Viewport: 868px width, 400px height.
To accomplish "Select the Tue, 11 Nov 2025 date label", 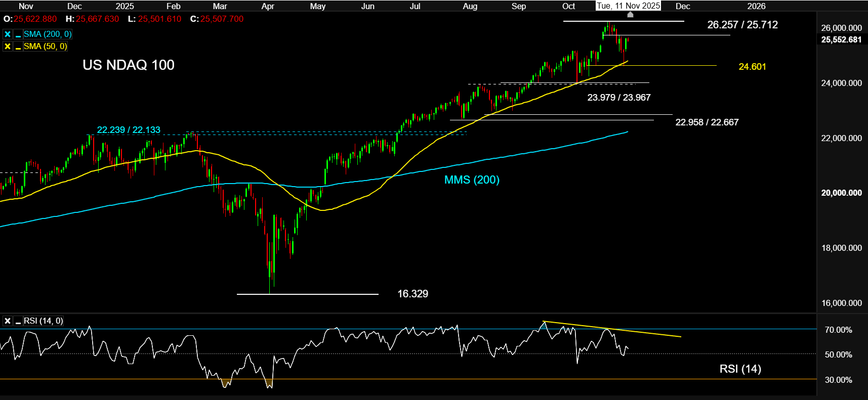I will (x=628, y=6).
